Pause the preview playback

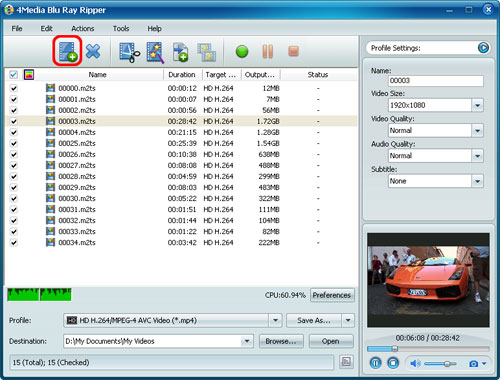tap(376, 363)
